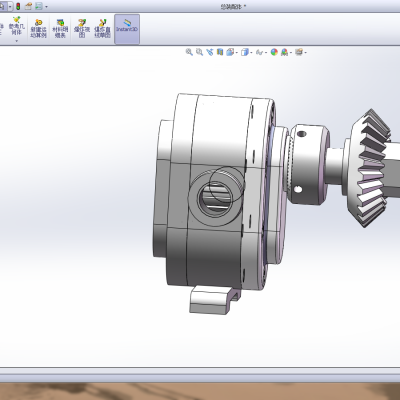
Task: Click the View Settings monitor icon
Action: click(299, 52)
